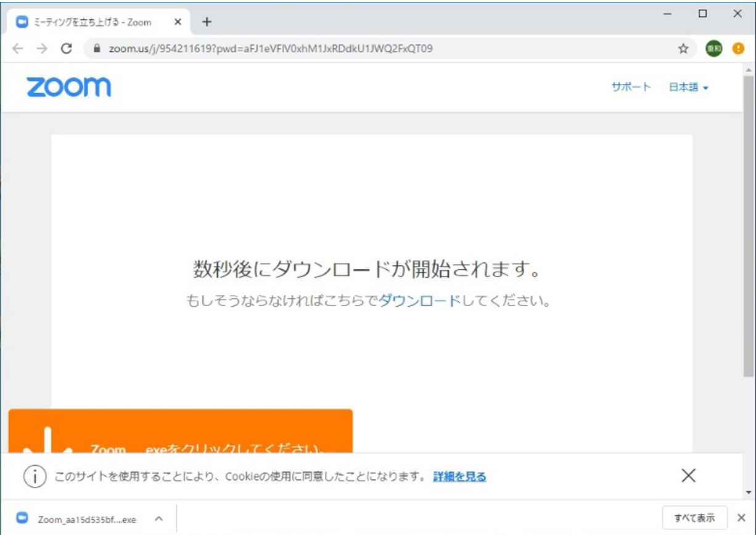756x535 pixels.
Task: Open a new browser tab
Action: [x=207, y=22]
